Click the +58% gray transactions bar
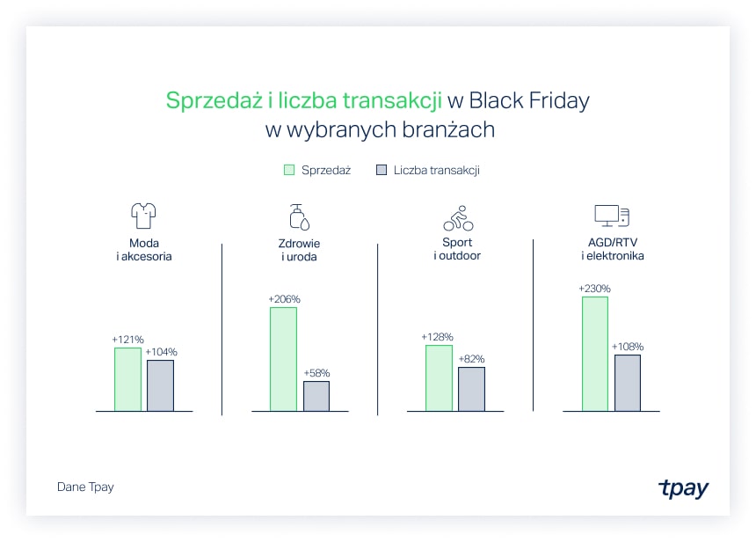756x542 pixels. (316, 396)
